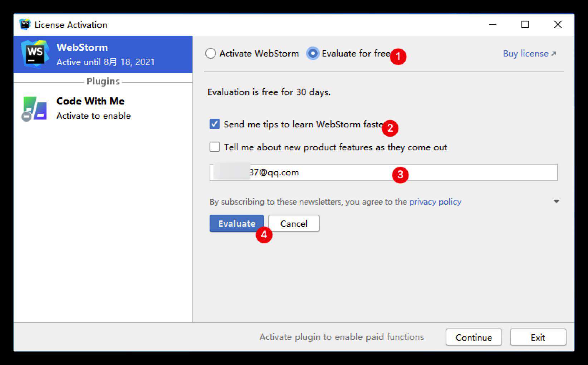Viewport: 588px width, 365px height.
Task: Expand the newsletter agreement details arrow
Action: coord(556,201)
